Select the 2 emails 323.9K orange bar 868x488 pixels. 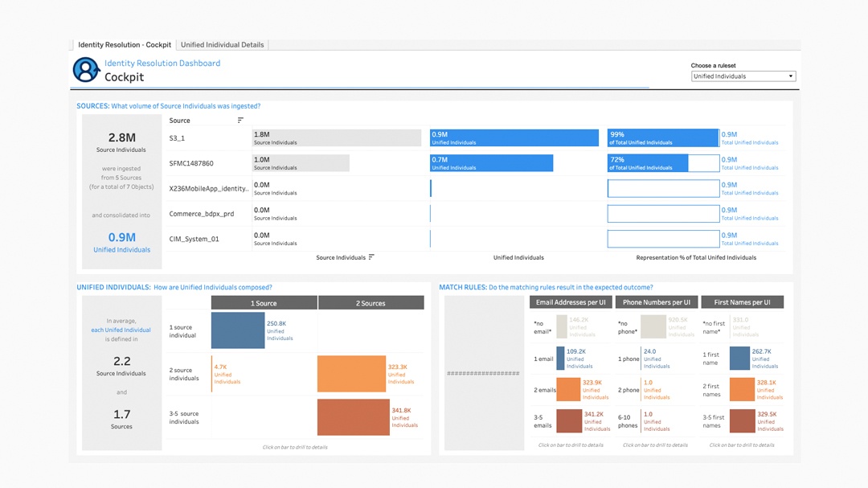pos(568,390)
